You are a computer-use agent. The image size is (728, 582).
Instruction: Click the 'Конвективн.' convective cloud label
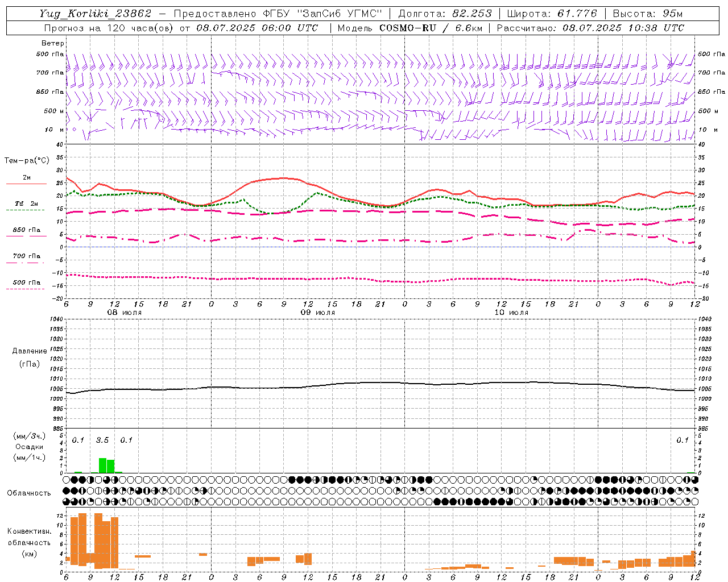click(x=29, y=531)
